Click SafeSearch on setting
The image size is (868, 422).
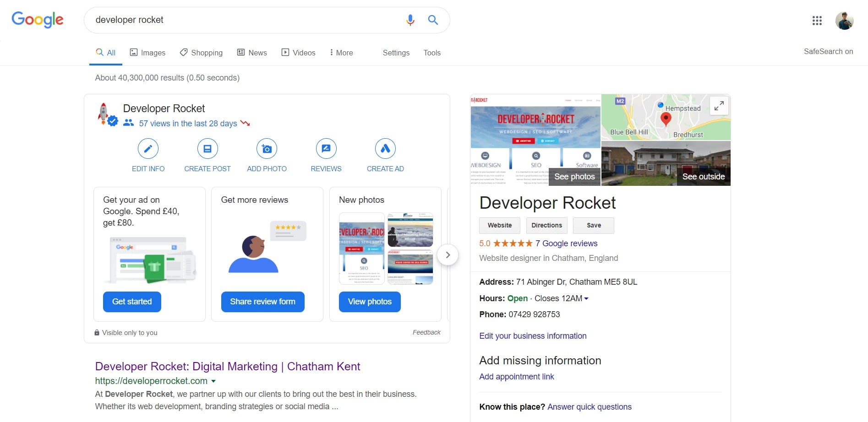pos(828,52)
